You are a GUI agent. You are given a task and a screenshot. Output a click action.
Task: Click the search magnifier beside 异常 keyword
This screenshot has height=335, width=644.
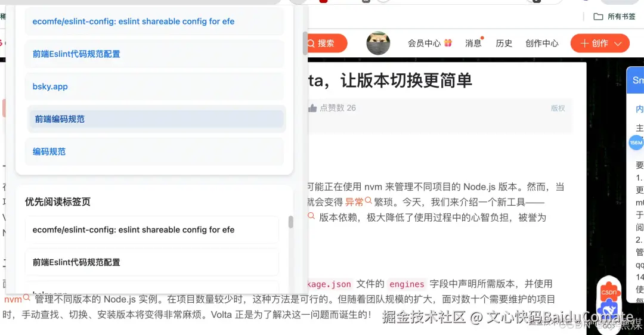369,200
